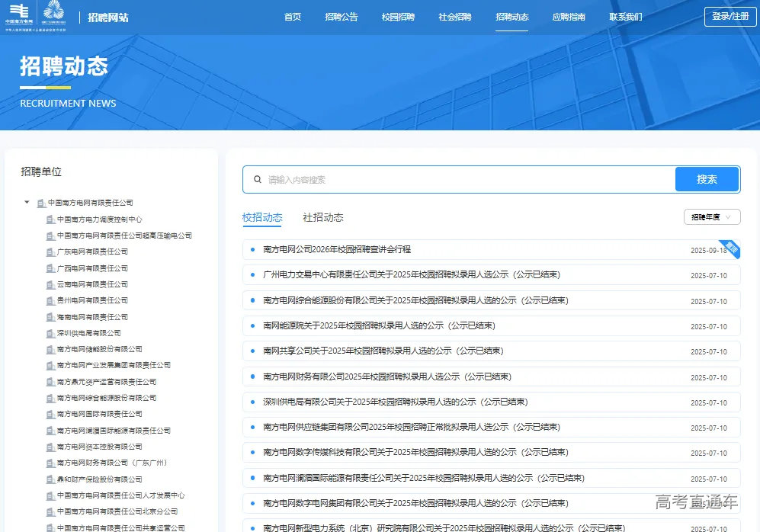Open 校园招聘 in the top navigation

(x=398, y=17)
